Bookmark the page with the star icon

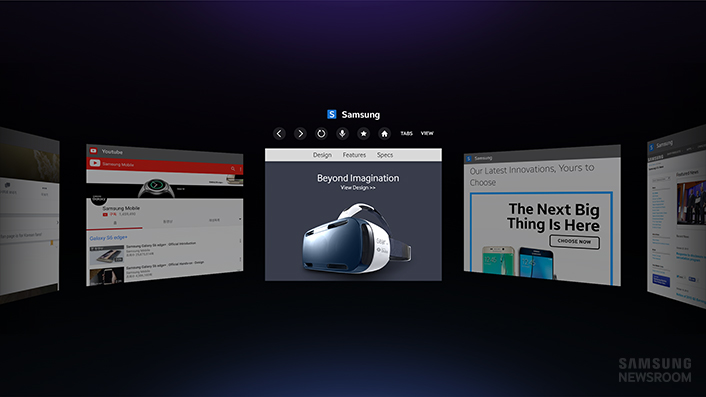(x=363, y=134)
